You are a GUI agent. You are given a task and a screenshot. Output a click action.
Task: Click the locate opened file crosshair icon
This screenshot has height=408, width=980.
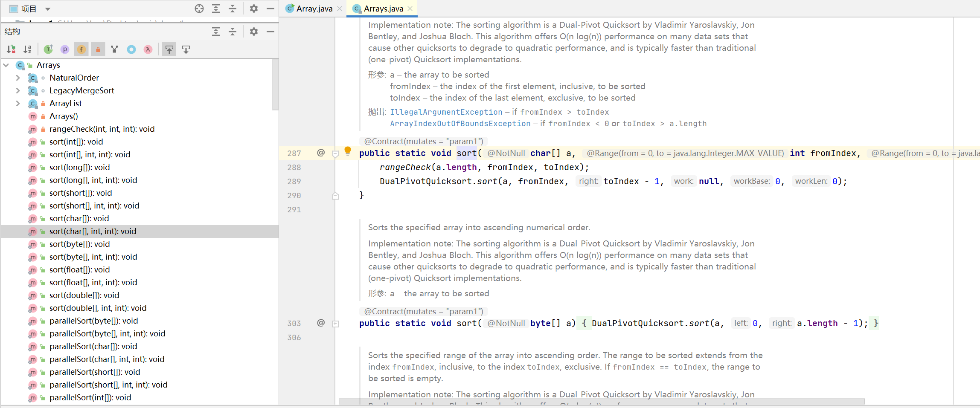199,9
